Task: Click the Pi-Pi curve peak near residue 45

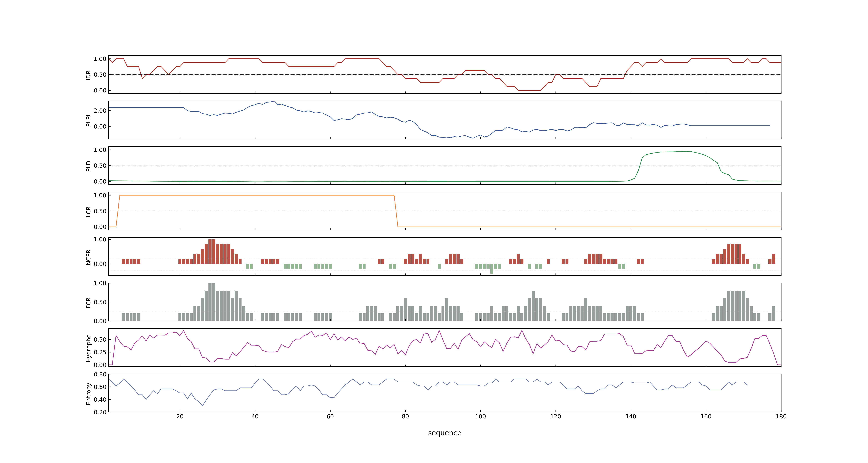Action: [x=274, y=101]
